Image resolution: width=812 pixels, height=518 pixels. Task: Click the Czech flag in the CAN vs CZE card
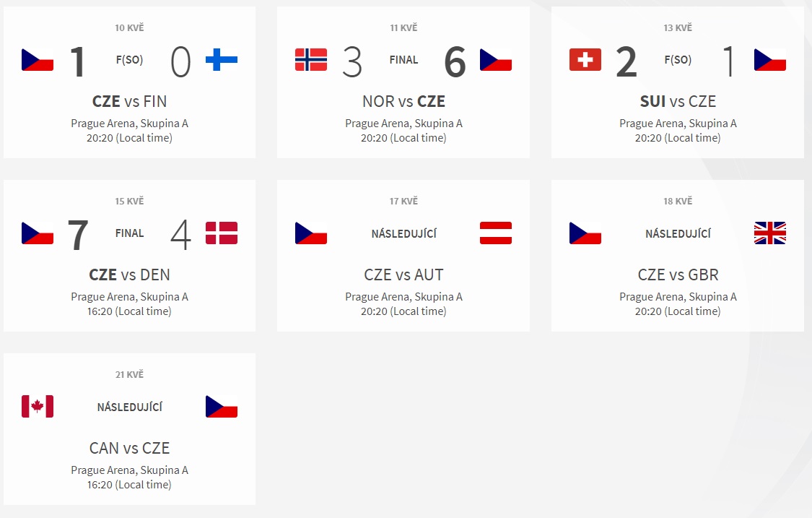[222, 406]
